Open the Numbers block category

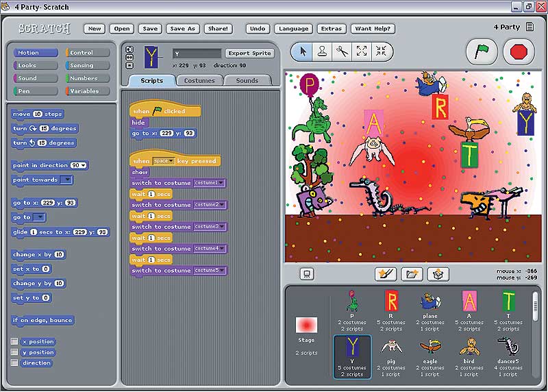pyautogui.click(x=88, y=78)
